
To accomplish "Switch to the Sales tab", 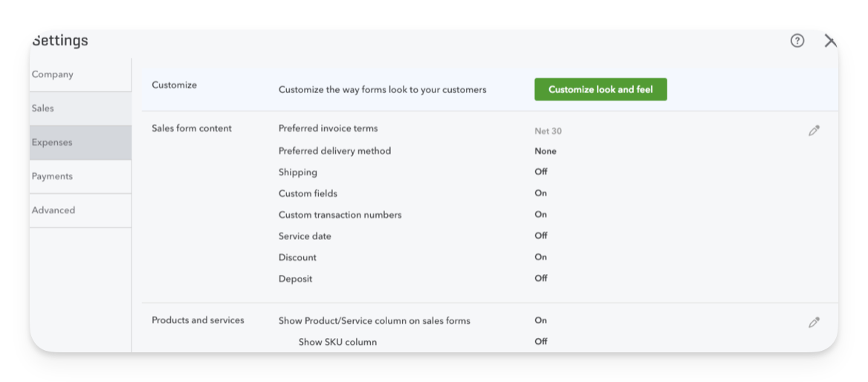I will point(80,109).
